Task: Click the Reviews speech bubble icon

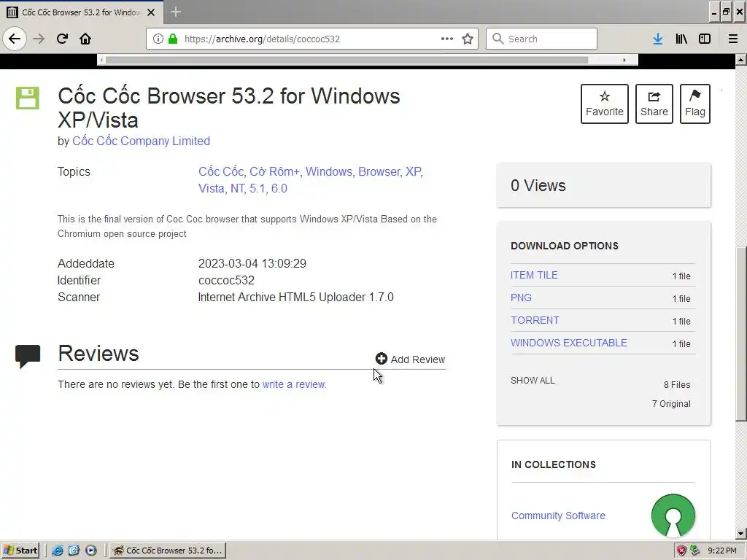Action: tap(28, 356)
